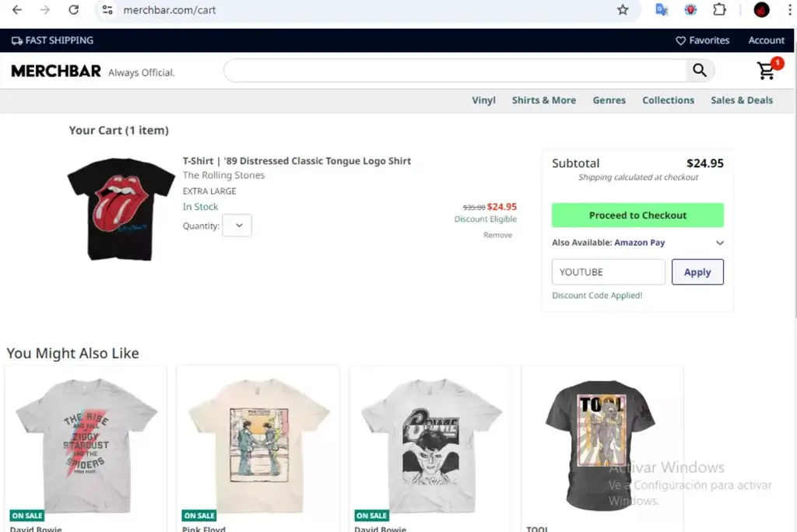Remove the Rolling Stones shirt from cart
This screenshot has height=532, width=797.
click(497, 235)
